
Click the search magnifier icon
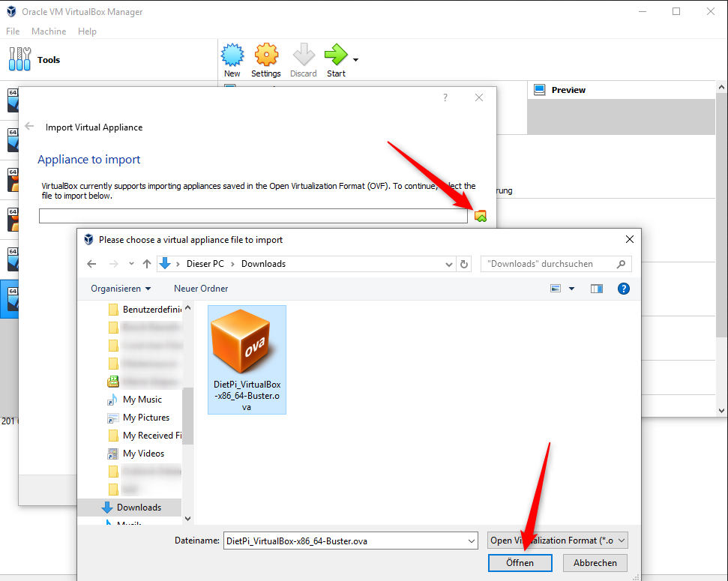pyautogui.click(x=621, y=264)
